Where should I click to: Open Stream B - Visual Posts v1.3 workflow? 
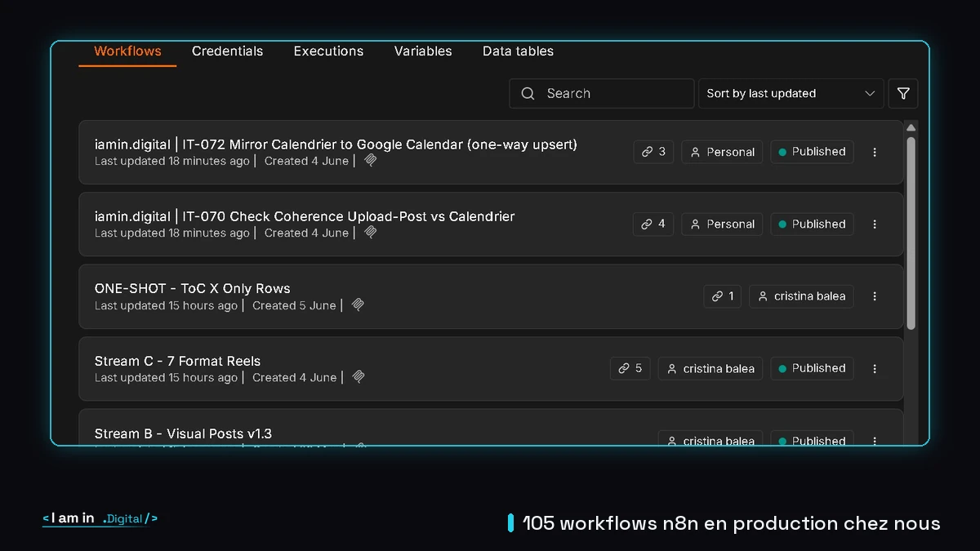(x=183, y=433)
